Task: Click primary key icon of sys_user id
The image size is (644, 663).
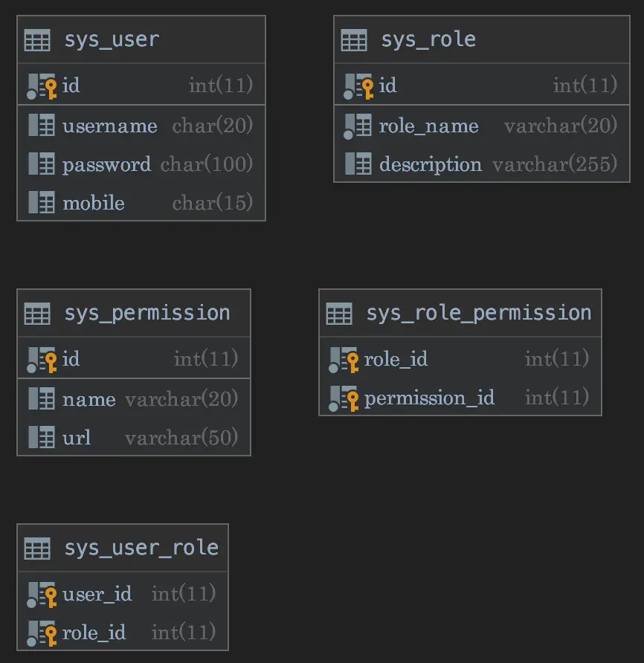Action: point(42,86)
